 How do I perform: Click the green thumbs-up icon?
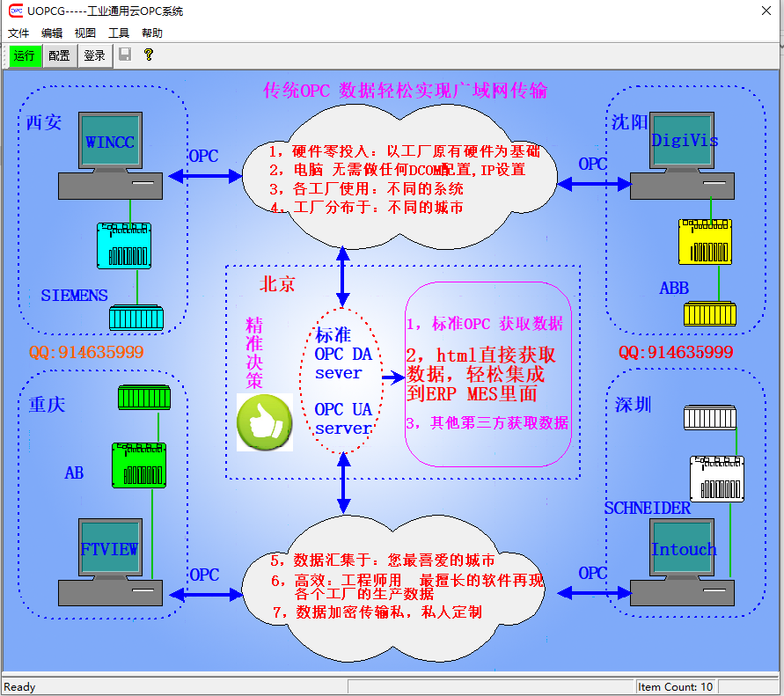pyautogui.click(x=265, y=422)
